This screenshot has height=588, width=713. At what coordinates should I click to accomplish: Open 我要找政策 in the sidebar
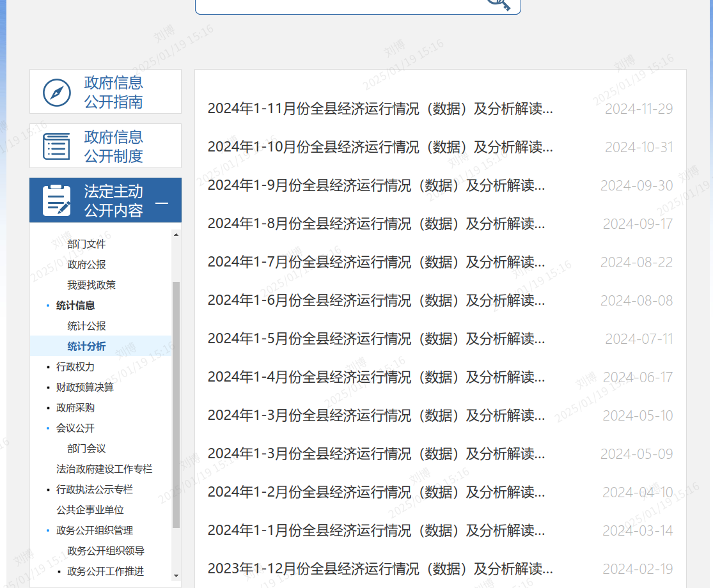pos(91,285)
